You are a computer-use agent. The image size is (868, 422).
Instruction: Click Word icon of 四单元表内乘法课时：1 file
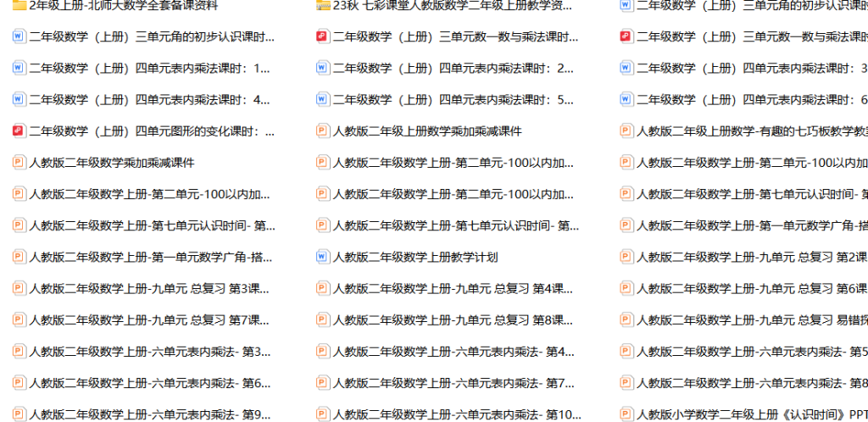tap(19, 68)
